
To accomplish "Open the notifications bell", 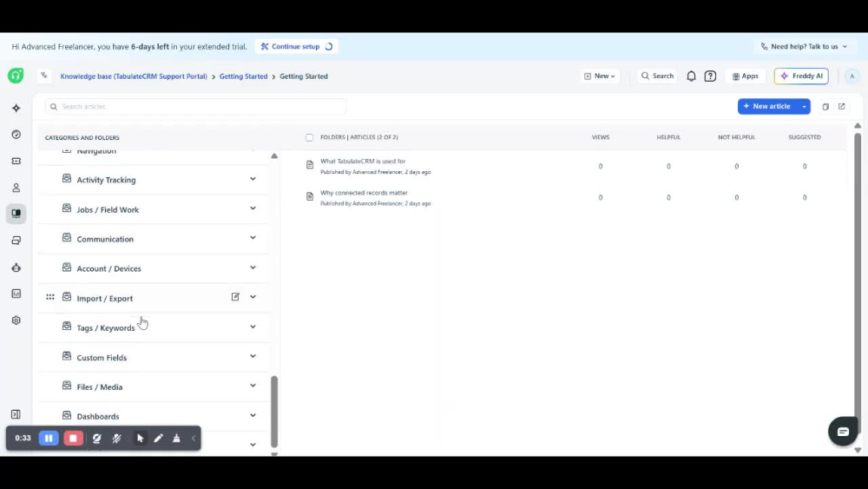I will tap(692, 76).
